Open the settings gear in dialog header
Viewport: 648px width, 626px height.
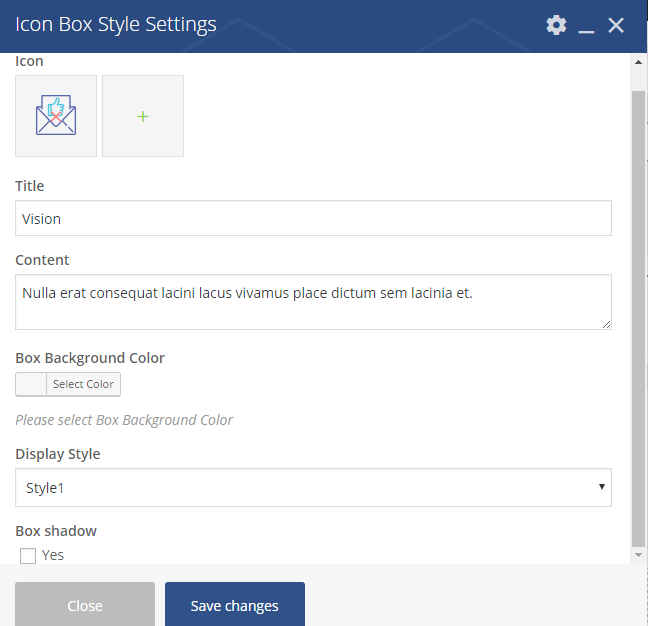coord(556,25)
